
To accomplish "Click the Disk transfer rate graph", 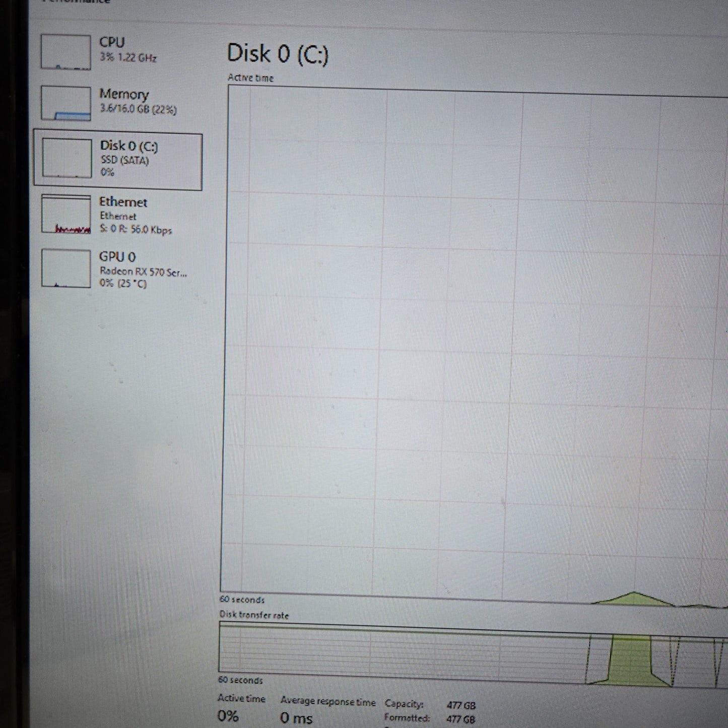I will (474, 653).
